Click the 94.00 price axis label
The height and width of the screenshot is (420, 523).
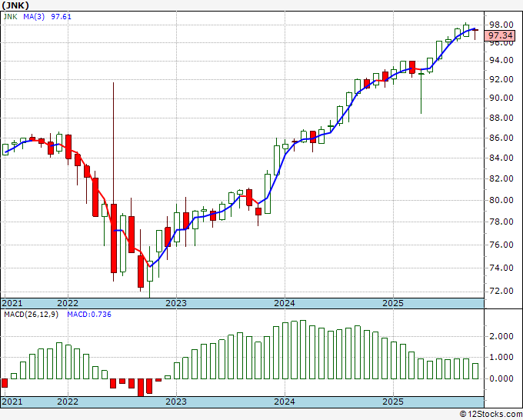coord(501,60)
